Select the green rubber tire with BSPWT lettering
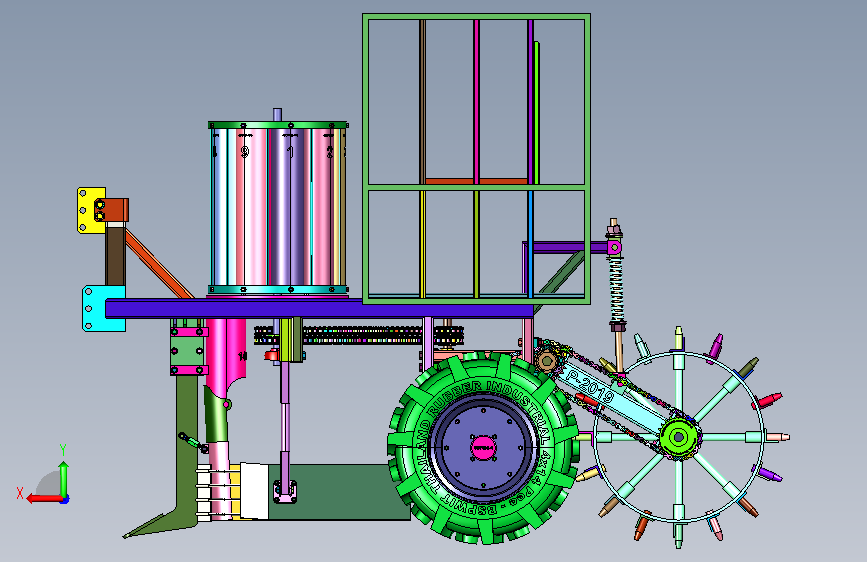867x562 pixels. tap(484, 447)
